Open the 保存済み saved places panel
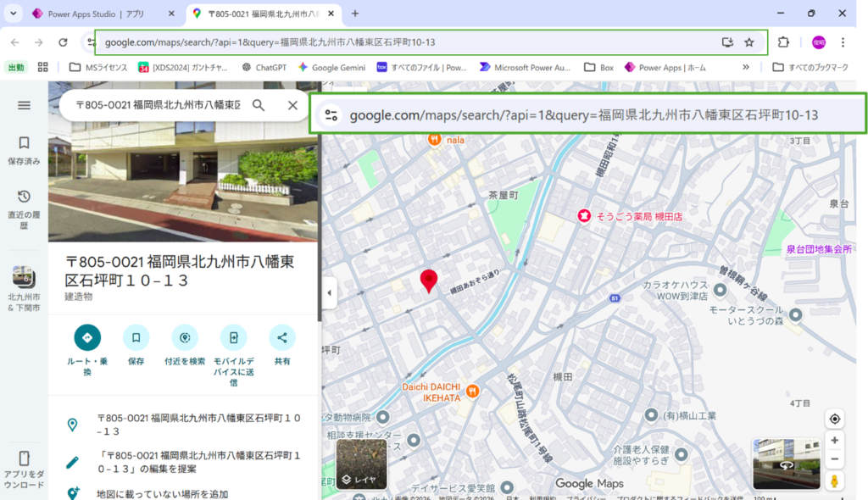The width and height of the screenshot is (868, 500). click(24, 150)
